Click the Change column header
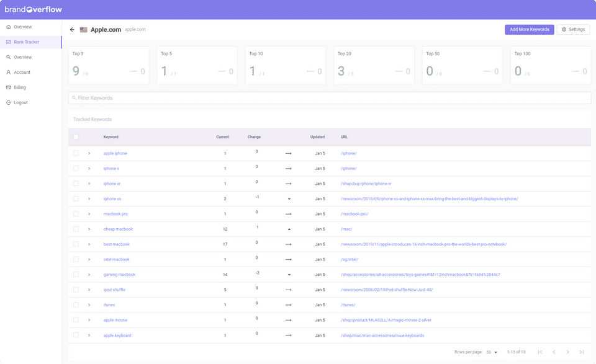The height and width of the screenshot is (364, 596). [x=255, y=137]
